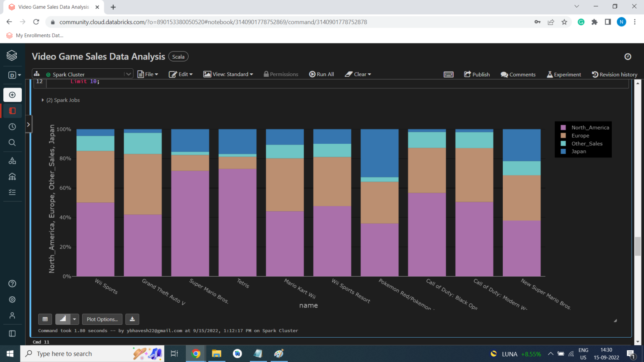Switch to table view icon below chart

[45, 319]
